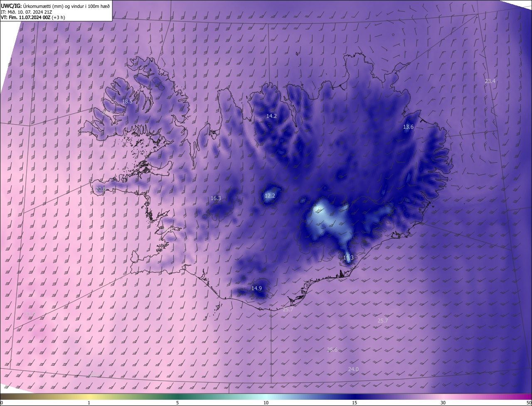Click the 23.4 value over the northeast ocean
This screenshot has height=406, width=532.
click(x=490, y=81)
